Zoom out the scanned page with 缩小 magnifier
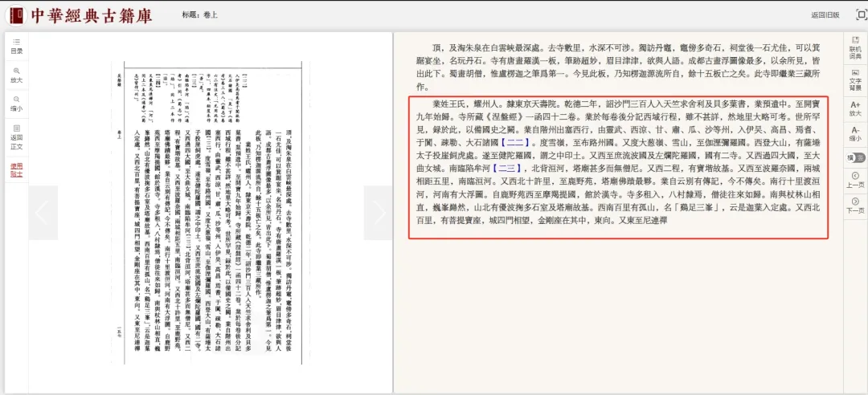 tap(17, 104)
